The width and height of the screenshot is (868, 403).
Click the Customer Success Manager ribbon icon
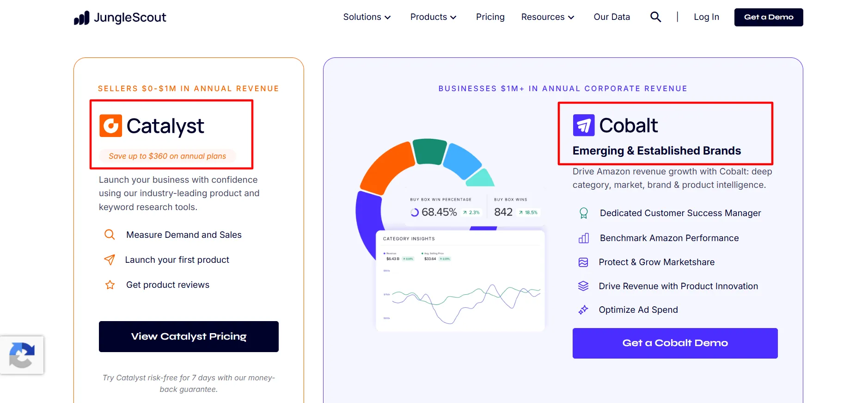[x=584, y=213]
